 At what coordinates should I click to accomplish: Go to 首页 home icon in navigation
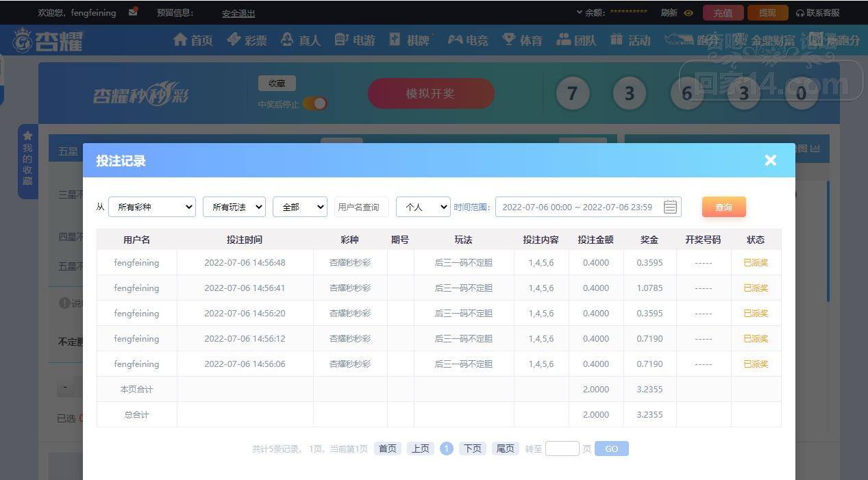pos(180,40)
